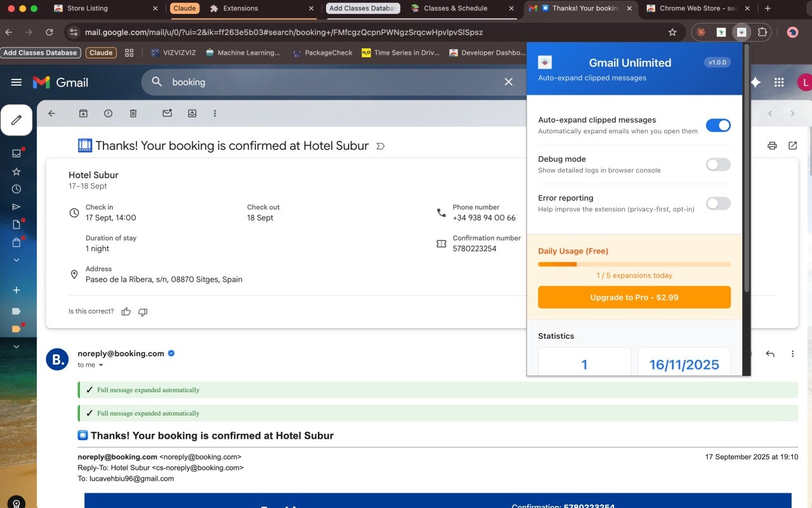Click the 16/11/2025 statistics card
The height and width of the screenshot is (508, 812).
(x=684, y=362)
